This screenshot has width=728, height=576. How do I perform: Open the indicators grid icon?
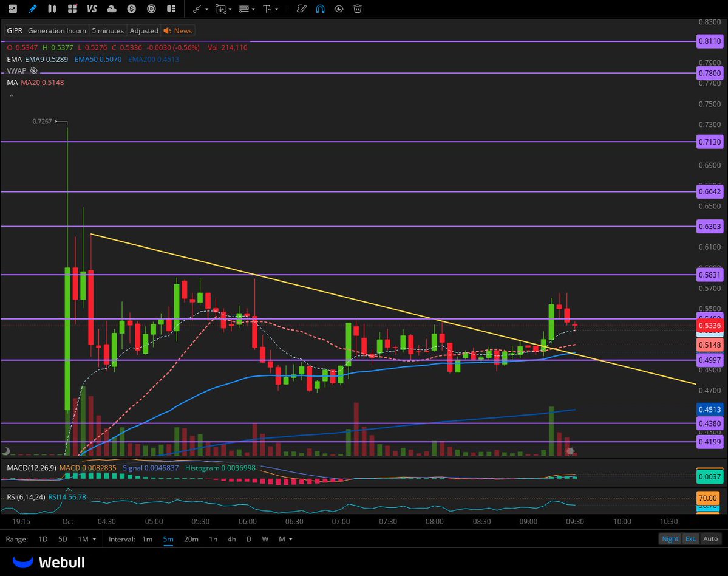pos(72,9)
